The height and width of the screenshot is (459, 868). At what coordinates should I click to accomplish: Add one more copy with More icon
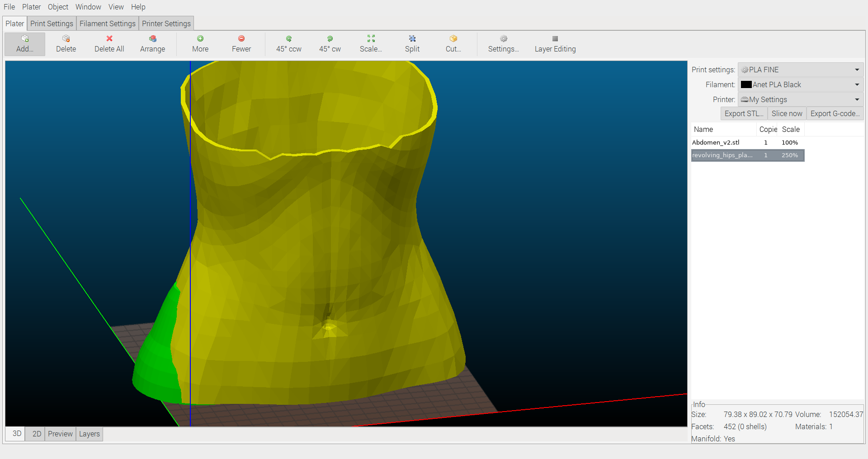[200, 39]
